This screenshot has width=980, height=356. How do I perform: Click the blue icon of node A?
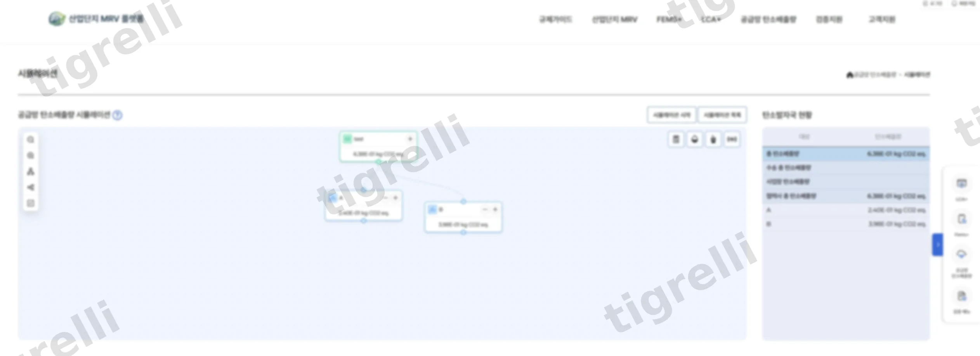(333, 198)
